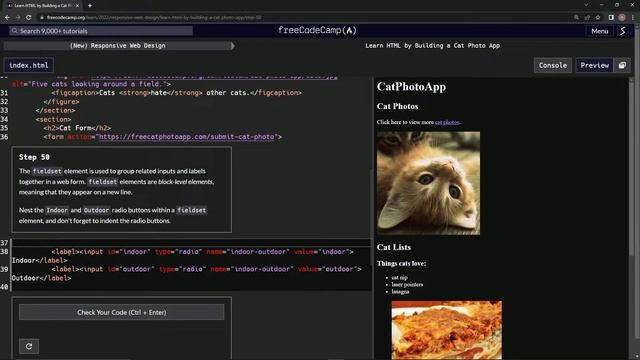This screenshot has width=640, height=360.
Task: Toggle the Preview pane
Action: click(x=594, y=65)
